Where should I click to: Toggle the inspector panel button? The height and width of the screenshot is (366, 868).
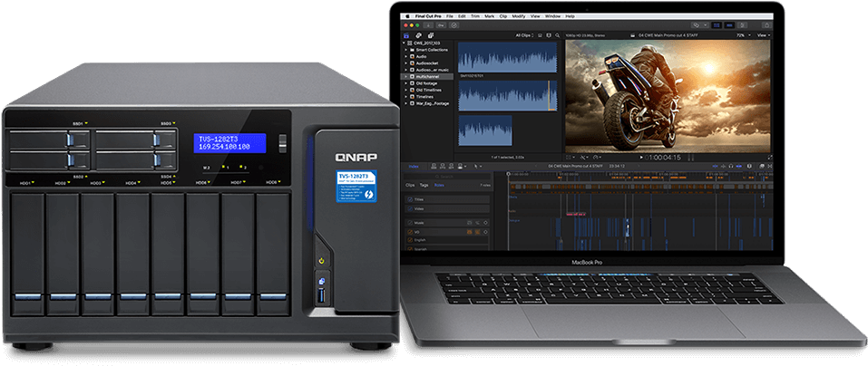point(742,25)
